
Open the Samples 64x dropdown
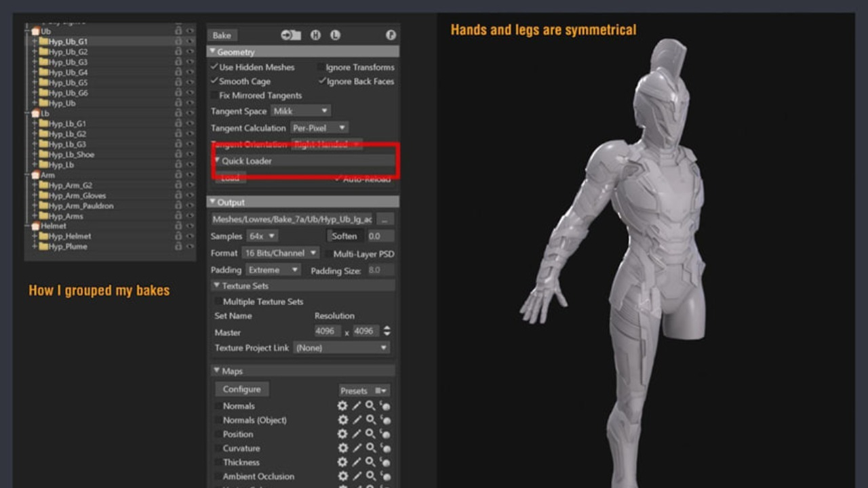point(262,236)
